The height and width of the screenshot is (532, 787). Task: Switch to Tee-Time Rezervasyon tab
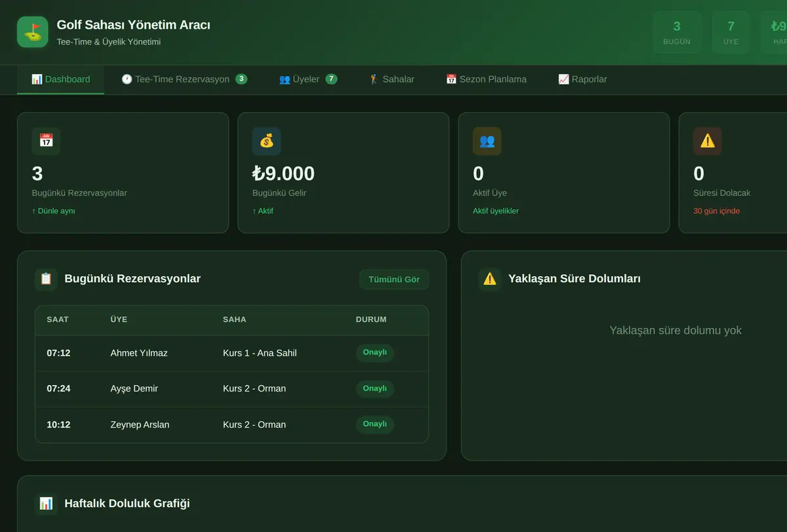tap(184, 79)
